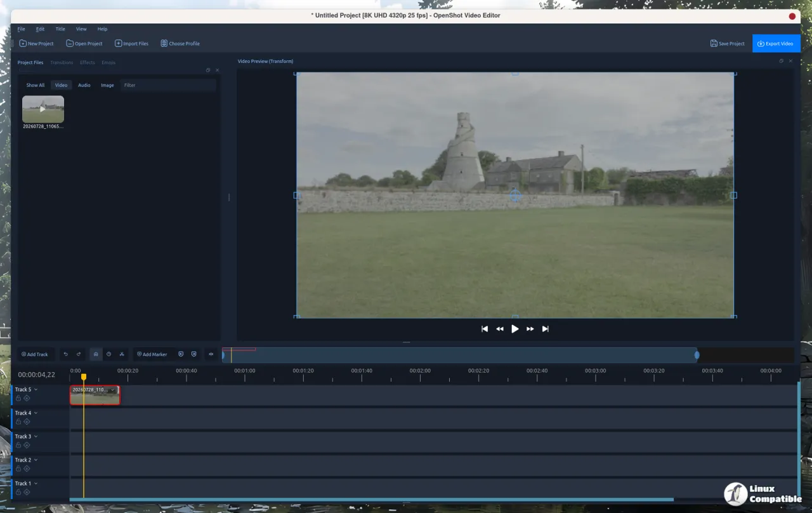Toggle keyframe icon on Track 3
812x513 pixels.
point(27,445)
